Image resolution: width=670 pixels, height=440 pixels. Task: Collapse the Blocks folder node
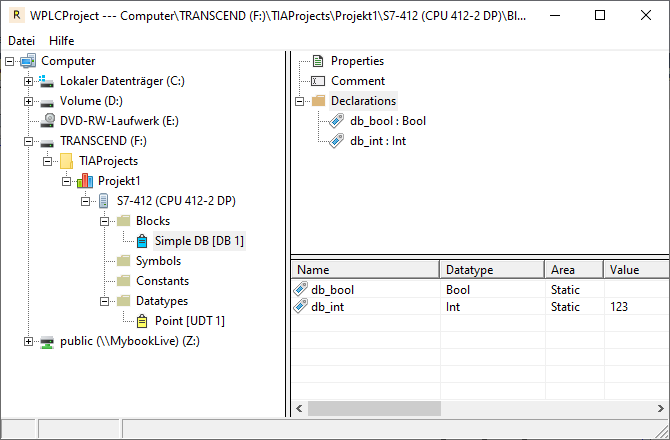click(105, 221)
